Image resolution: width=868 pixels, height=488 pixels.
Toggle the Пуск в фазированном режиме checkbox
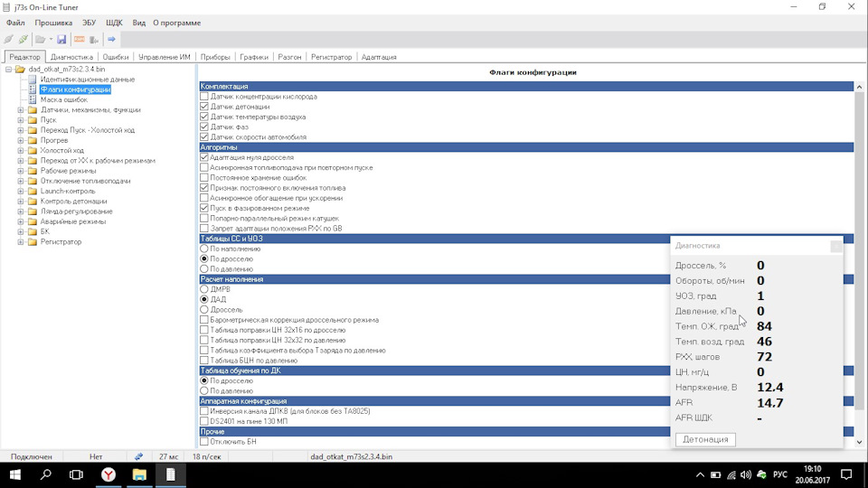204,208
